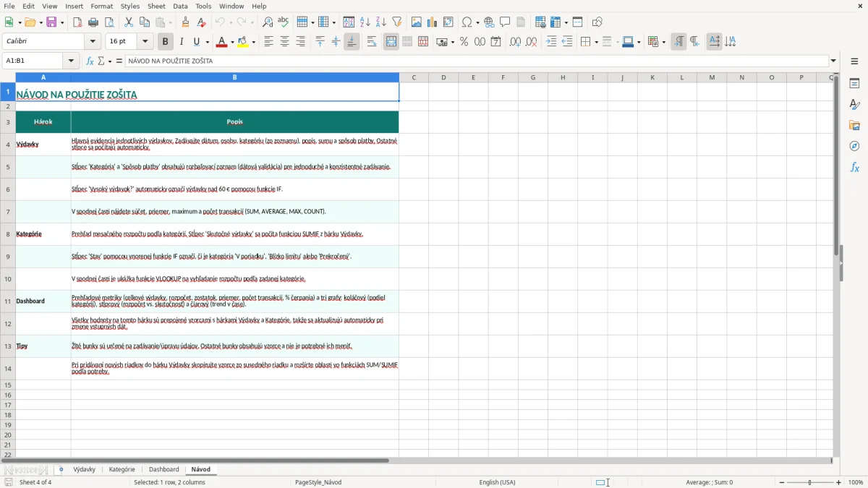This screenshot has width=868, height=488.
Task: Insert an image
Action: (x=417, y=22)
